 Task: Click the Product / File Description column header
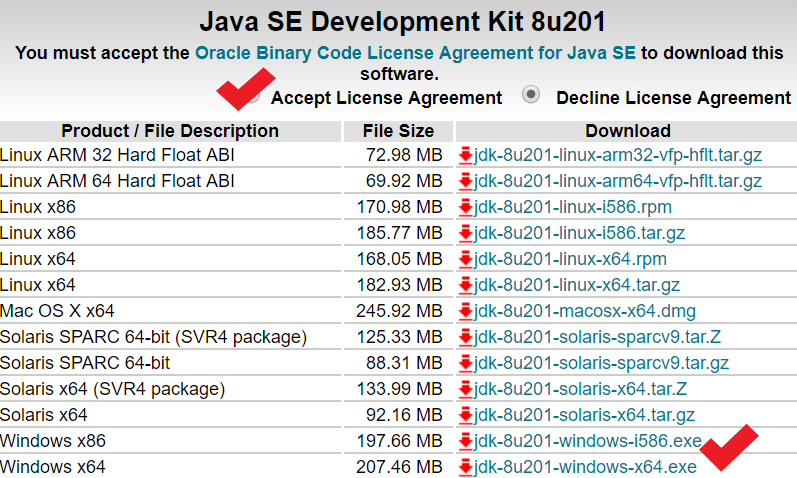(x=170, y=131)
